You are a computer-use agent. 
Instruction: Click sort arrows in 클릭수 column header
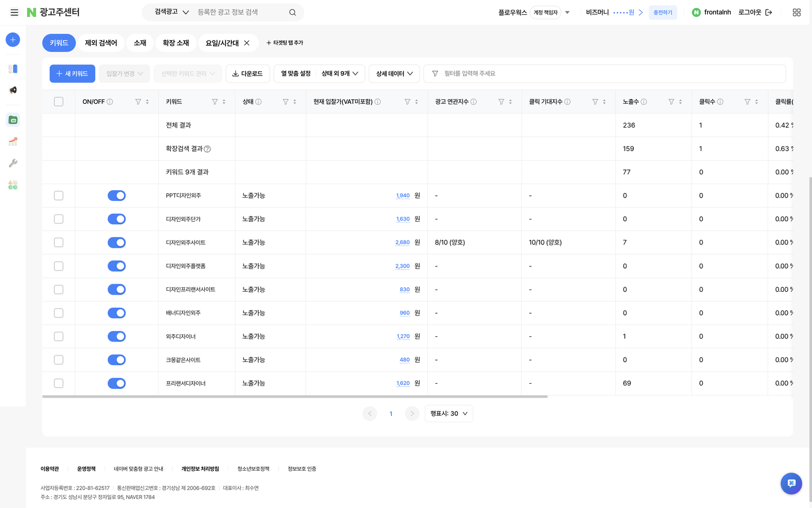pos(757,102)
